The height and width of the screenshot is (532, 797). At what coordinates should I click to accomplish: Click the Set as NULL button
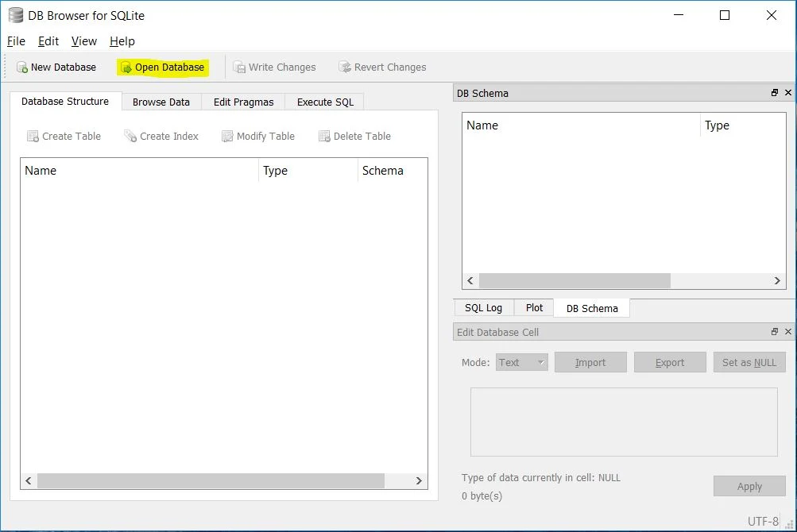[749, 362]
